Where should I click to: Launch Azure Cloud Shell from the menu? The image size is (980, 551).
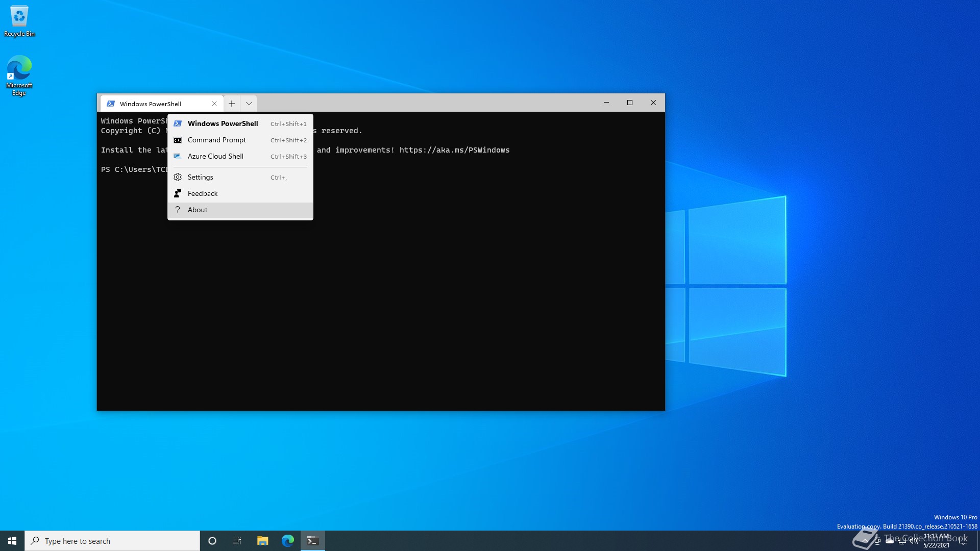click(240, 156)
